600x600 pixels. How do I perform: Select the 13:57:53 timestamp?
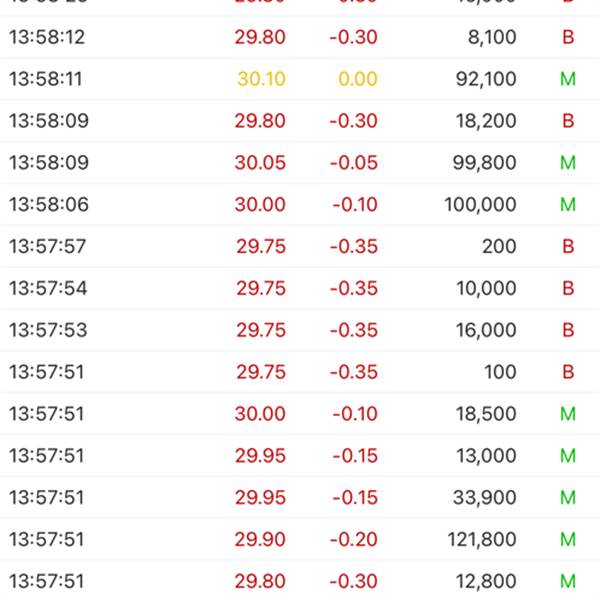48,331
